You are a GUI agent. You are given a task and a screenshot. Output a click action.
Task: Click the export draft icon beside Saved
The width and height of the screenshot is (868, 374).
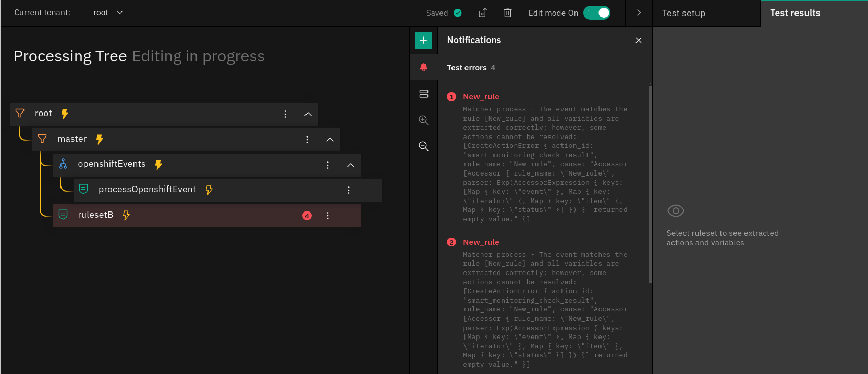(x=482, y=13)
